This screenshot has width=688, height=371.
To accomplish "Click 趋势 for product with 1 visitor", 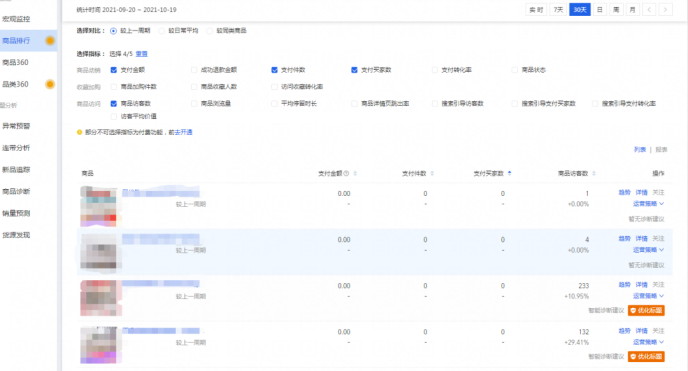I will pyautogui.click(x=624, y=193).
